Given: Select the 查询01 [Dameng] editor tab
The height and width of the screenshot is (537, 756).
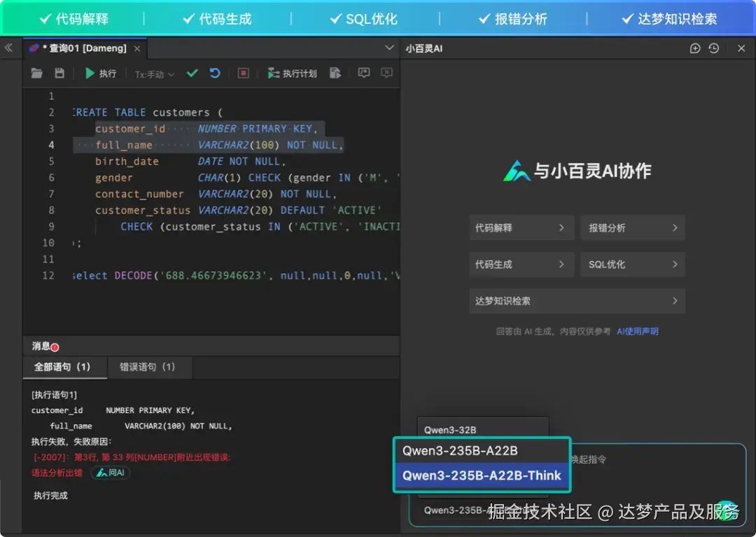Looking at the screenshot, I should (x=85, y=49).
